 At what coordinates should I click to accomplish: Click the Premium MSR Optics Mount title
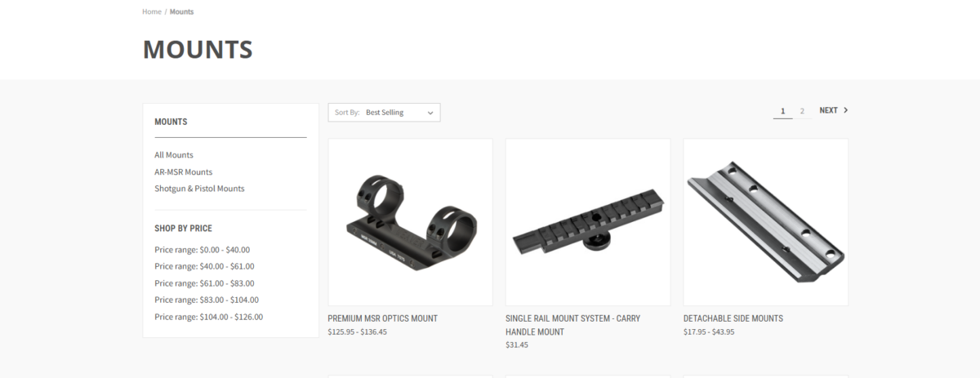(382, 318)
